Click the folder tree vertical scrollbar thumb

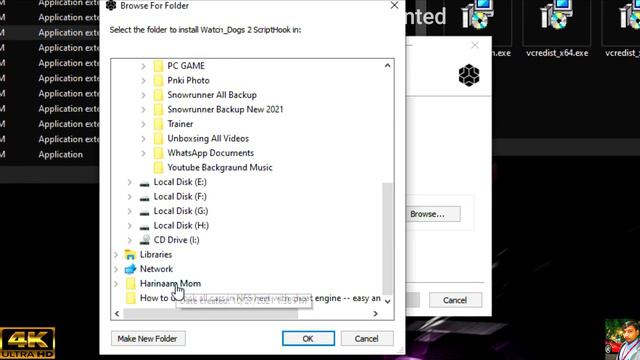pos(387,238)
